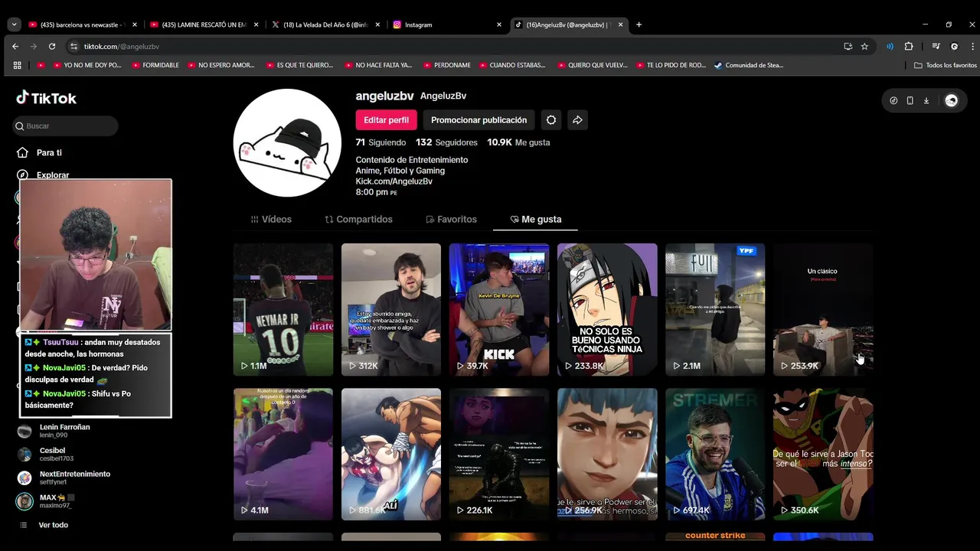Reload the page
Viewport: 980px width, 551px height.
[x=52, y=47]
